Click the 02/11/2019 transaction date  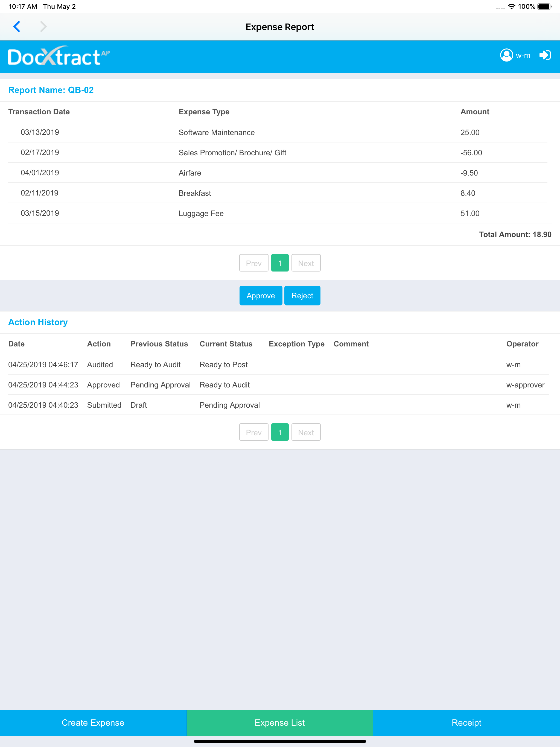point(40,193)
